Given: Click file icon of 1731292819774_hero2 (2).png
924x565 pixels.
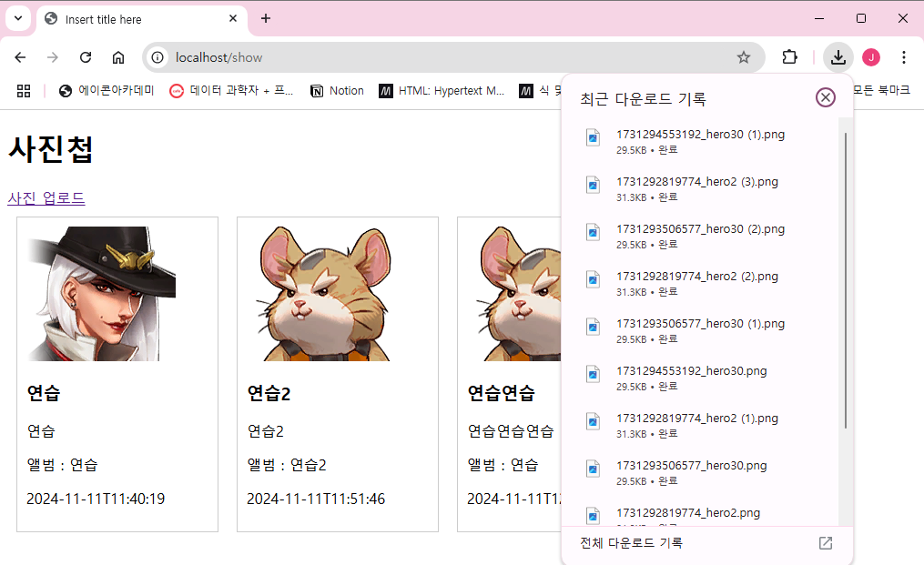Looking at the screenshot, I should (x=593, y=279).
